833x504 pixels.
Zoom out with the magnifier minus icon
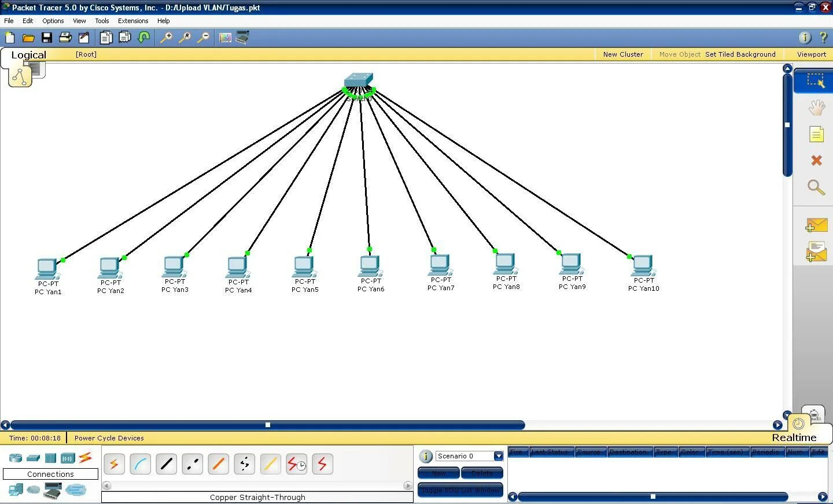[203, 38]
